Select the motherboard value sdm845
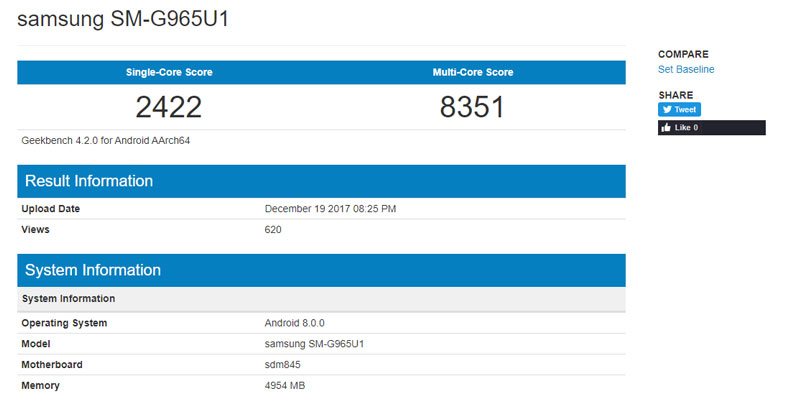 tap(283, 365)
